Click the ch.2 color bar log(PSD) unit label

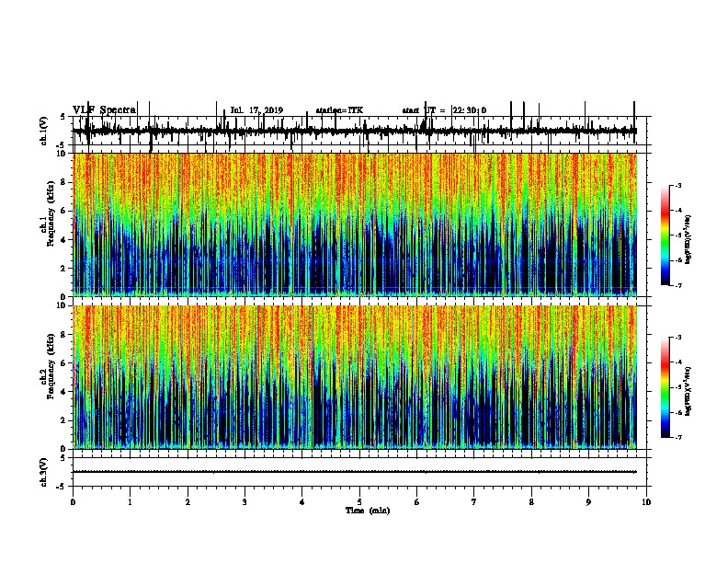point(688,391)
